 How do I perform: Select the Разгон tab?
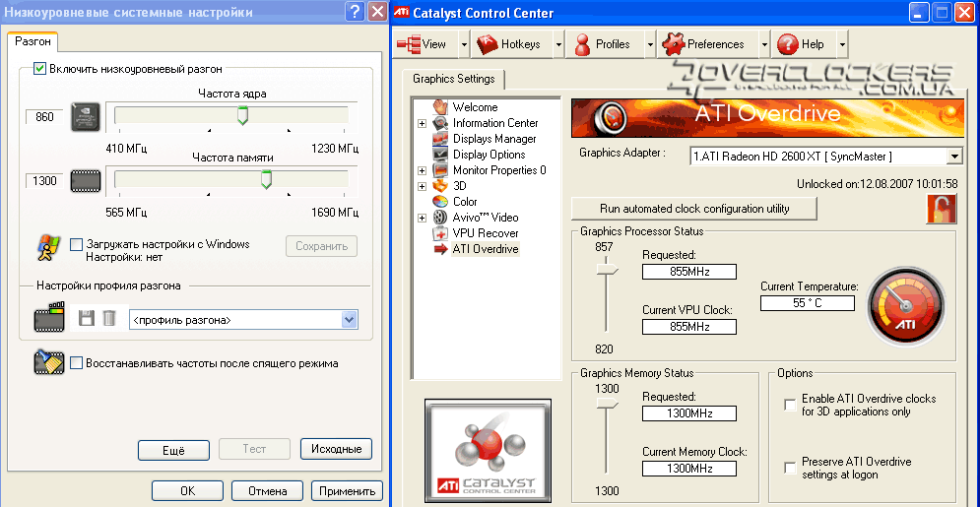click(x=33, y=42)
